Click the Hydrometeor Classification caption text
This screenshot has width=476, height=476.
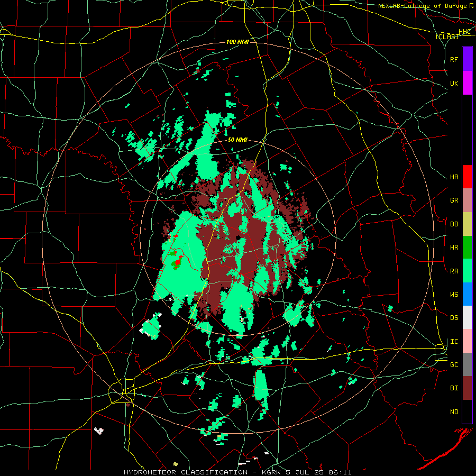[x=185, y=472]
